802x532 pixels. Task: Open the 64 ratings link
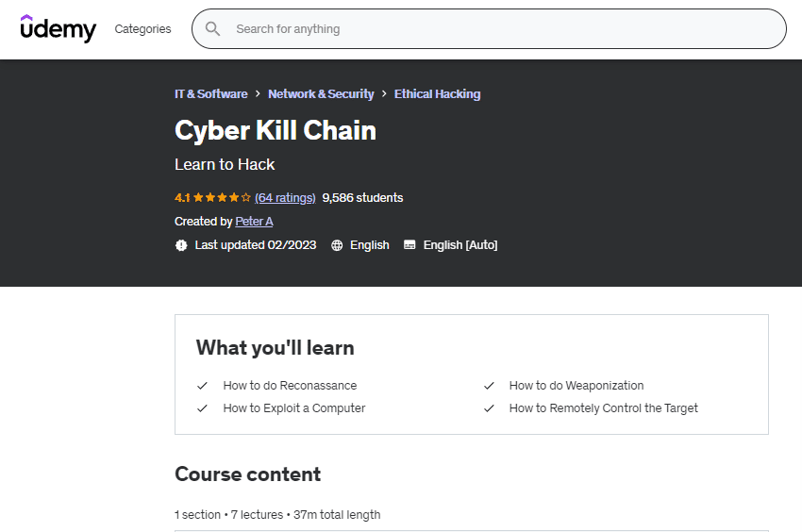coord(285,198)
